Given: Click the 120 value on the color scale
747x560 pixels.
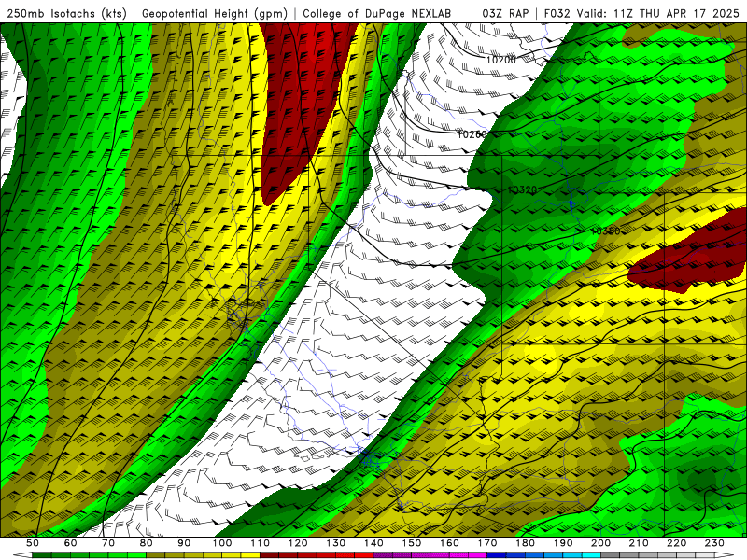Looking at the screenshot, I should tap(298, 543).
